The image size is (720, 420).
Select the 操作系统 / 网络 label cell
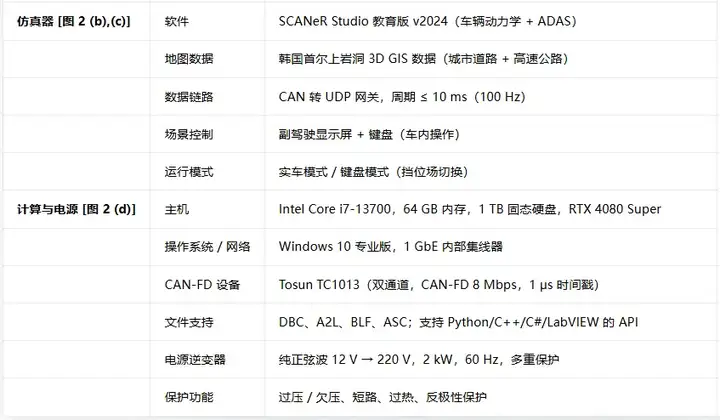[x=207, y=247]
